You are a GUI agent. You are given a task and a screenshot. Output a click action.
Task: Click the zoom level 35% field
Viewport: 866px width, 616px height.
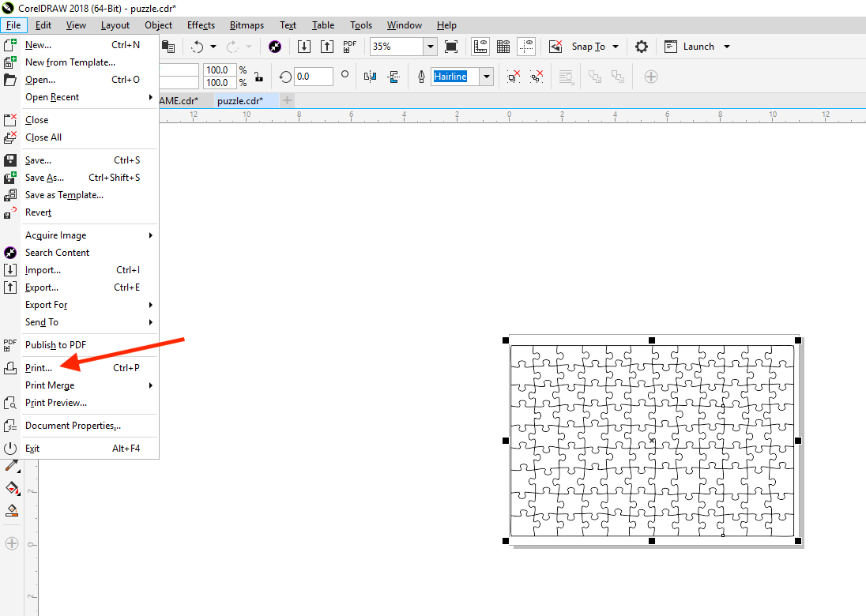(x=397, y=47)
